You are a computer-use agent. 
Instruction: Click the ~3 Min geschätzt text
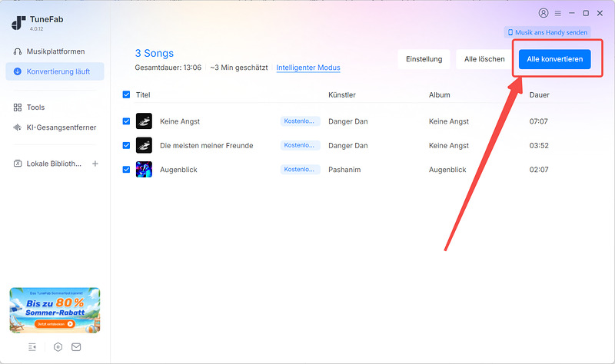point(238,68)
